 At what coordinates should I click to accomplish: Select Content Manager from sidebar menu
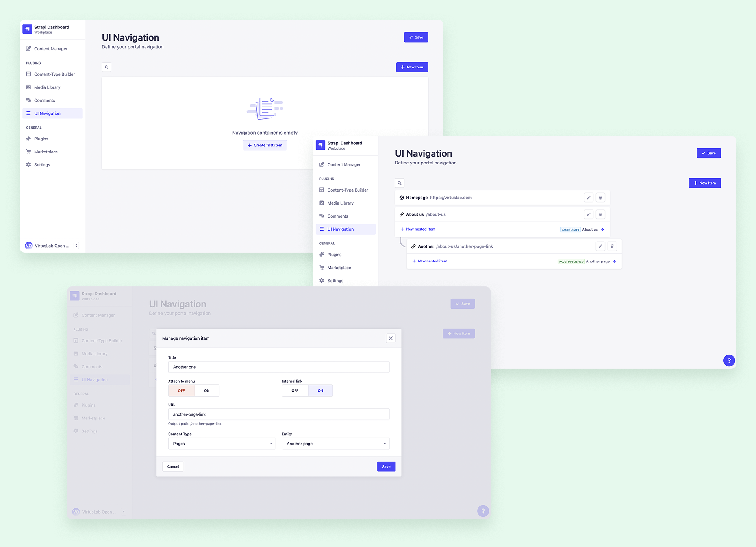point(51,48)
